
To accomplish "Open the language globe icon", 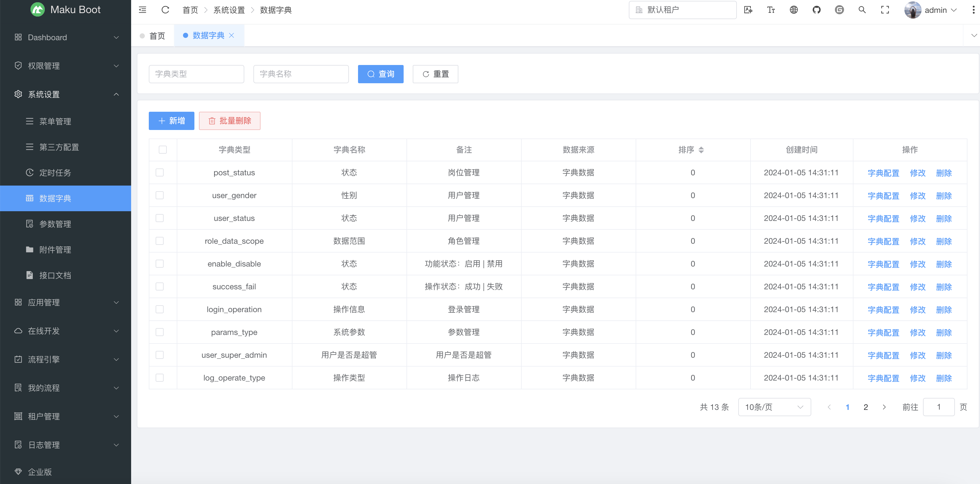I will pos(794,10).
